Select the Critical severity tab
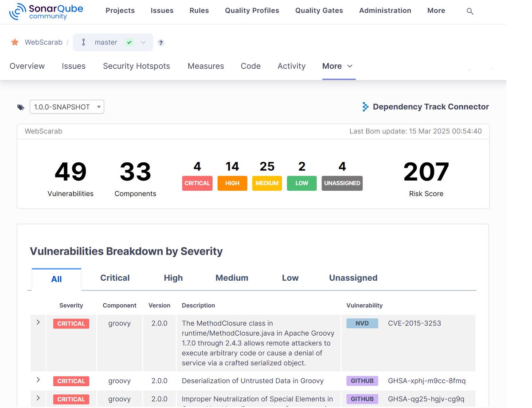 (115, 278)
